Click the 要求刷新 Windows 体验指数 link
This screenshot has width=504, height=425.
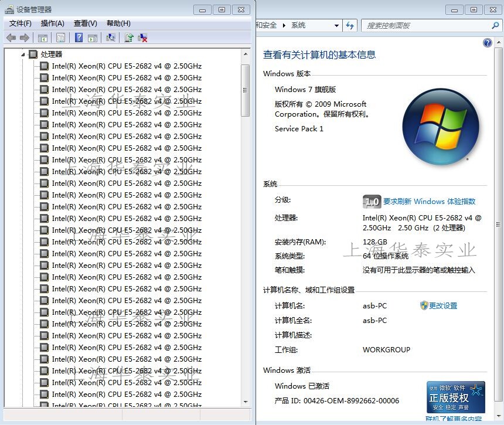(x=429, y=202)
